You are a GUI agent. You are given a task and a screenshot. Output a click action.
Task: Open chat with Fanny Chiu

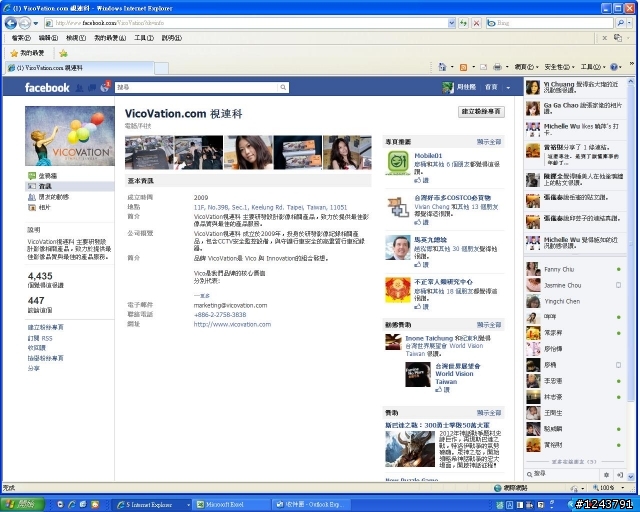[x=576, y=269]
